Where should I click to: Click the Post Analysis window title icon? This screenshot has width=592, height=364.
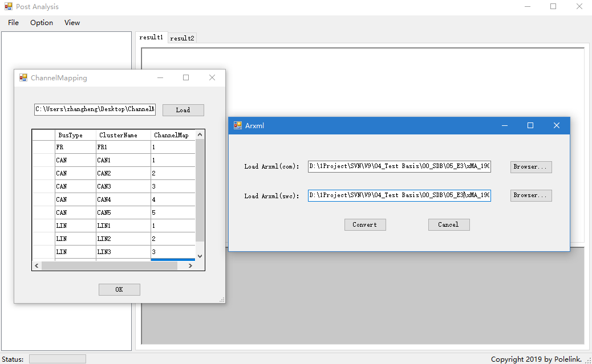click(9, 6)
